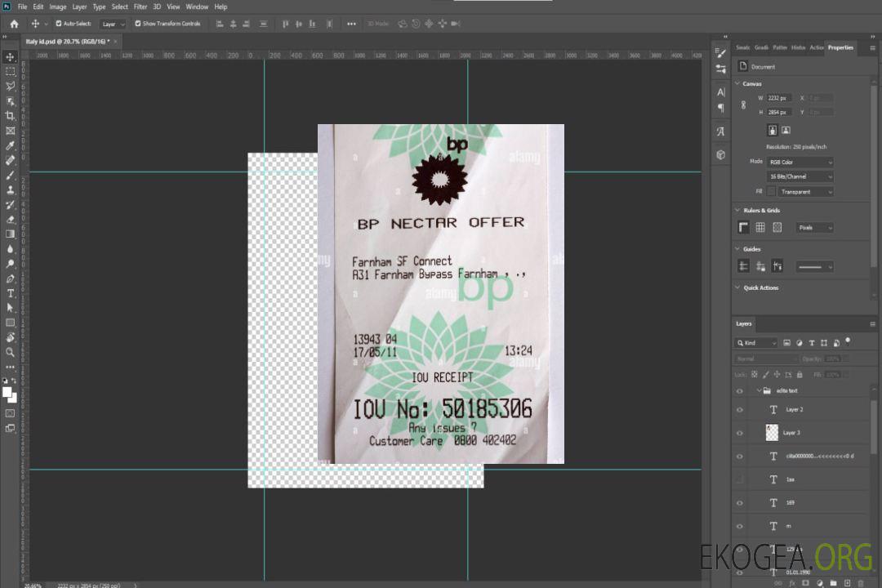Hide the Layer 2 text layer
This screenshot has width=882, height=588.
click(740, 410)
